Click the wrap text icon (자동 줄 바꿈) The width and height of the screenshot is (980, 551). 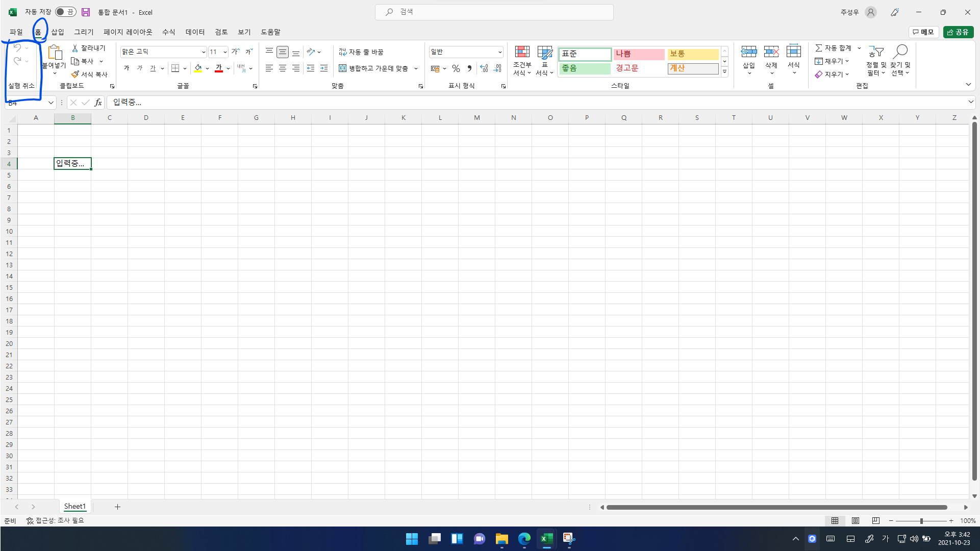click(343, 52)
